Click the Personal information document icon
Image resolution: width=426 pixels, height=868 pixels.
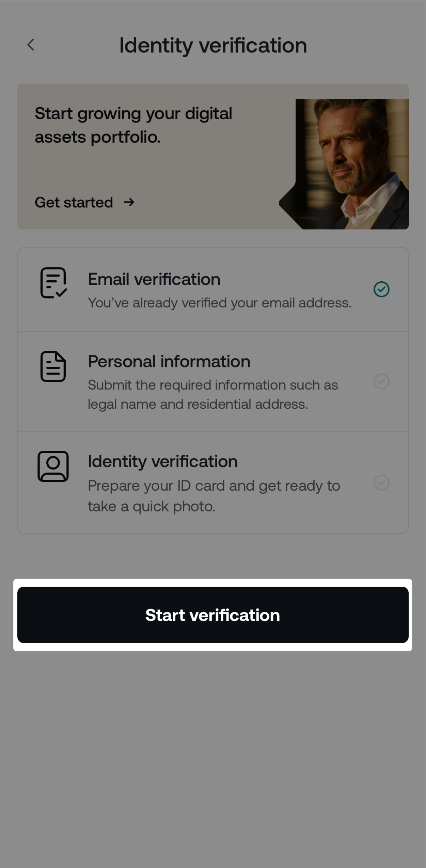click(x=53, y=366)
